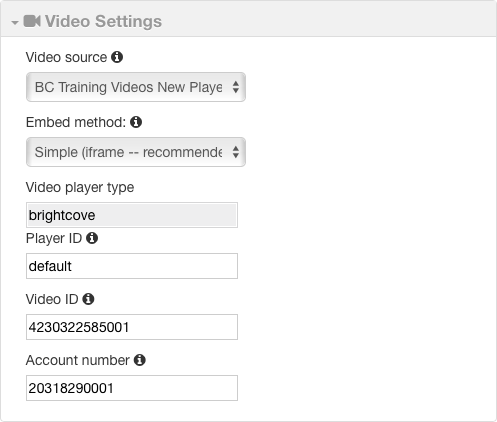Click the Player ID info icon

[x=92, y=238]
